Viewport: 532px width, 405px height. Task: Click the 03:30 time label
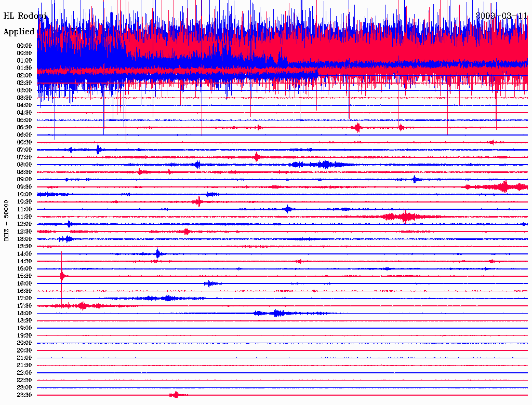(x=24, y=98)
